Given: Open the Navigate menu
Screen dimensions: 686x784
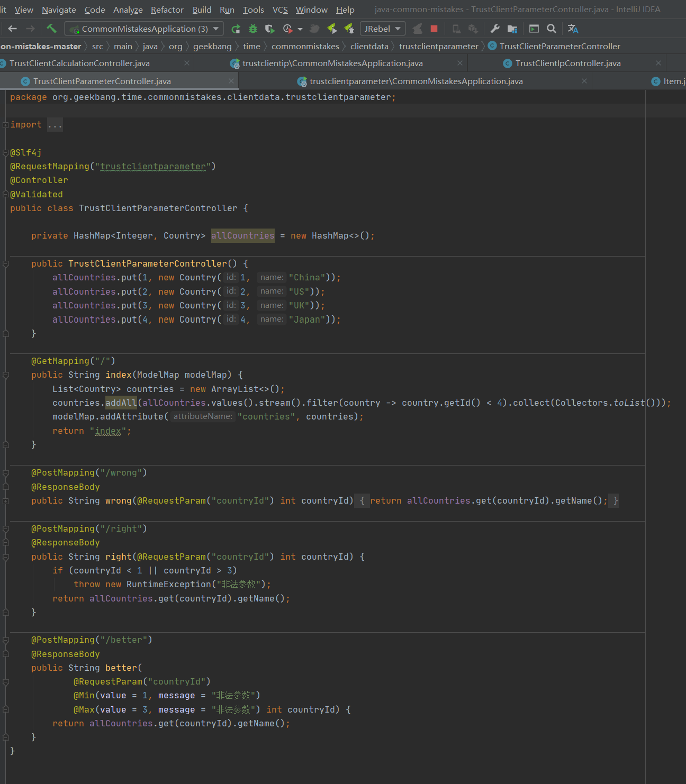Looking at the screenshot, I should (x=59, y=10).
